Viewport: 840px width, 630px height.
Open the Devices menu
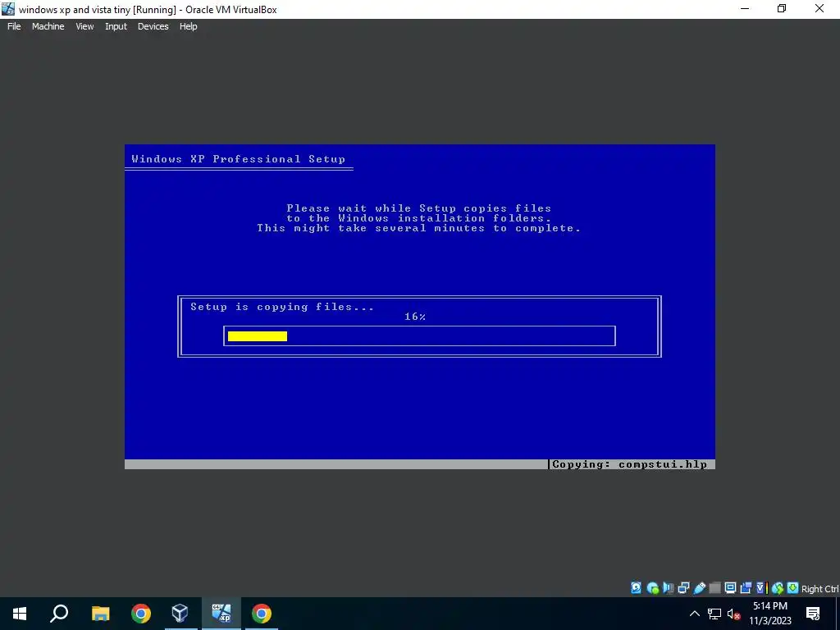pyautogui.click(x=153, y=26)
